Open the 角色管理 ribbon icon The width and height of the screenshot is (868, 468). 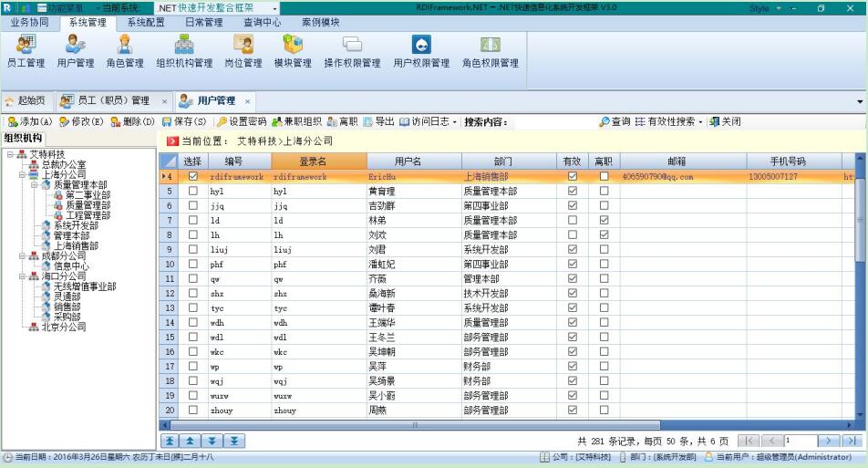click(125, 50)
